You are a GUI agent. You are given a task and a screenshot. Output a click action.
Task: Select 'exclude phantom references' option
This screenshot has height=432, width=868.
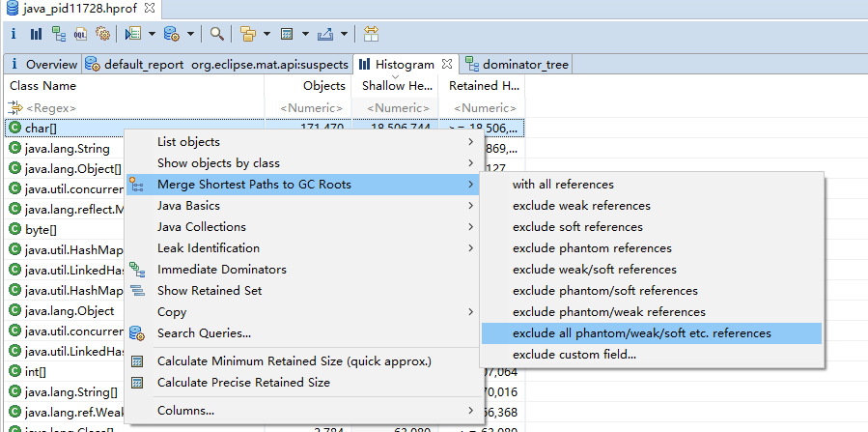tap(652, 248)
